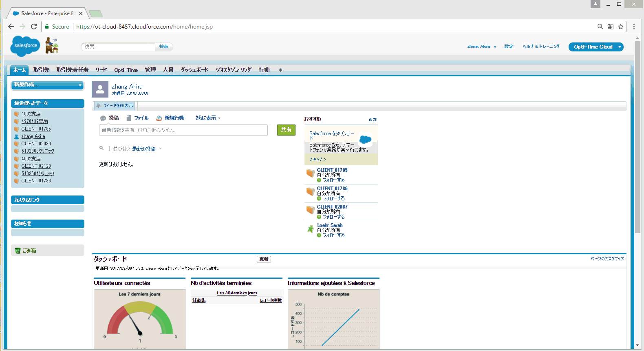Open the CLIENT 02089 recent item link
644x351 pixels.
36,144
